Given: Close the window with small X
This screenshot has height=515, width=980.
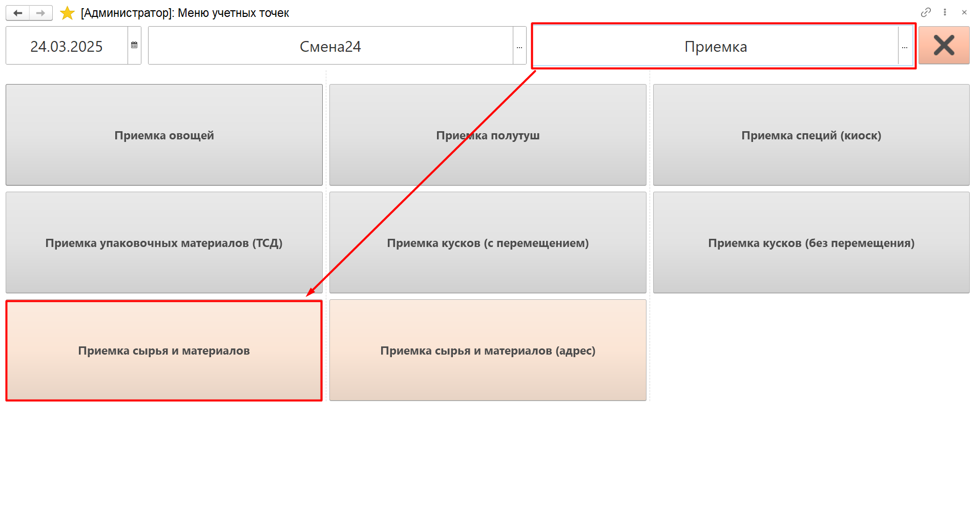Looking at the screenshot, I should click(964, 12).
